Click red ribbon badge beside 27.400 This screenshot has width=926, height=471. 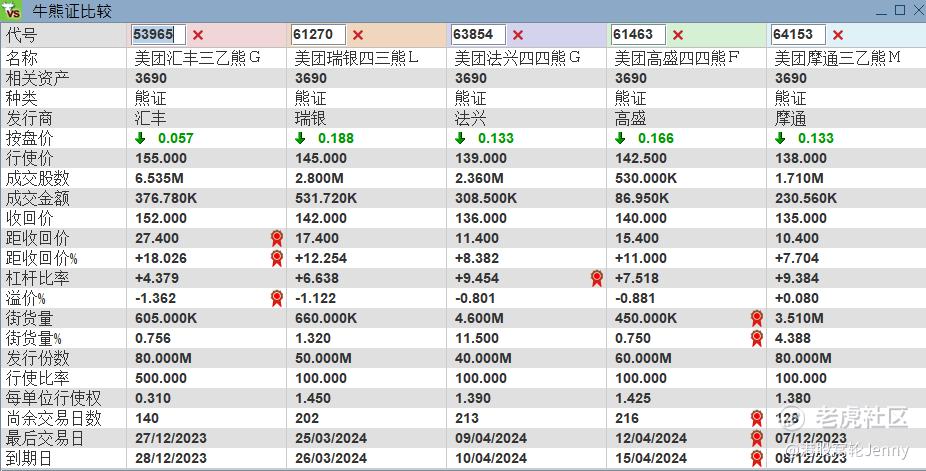point(276,238)
